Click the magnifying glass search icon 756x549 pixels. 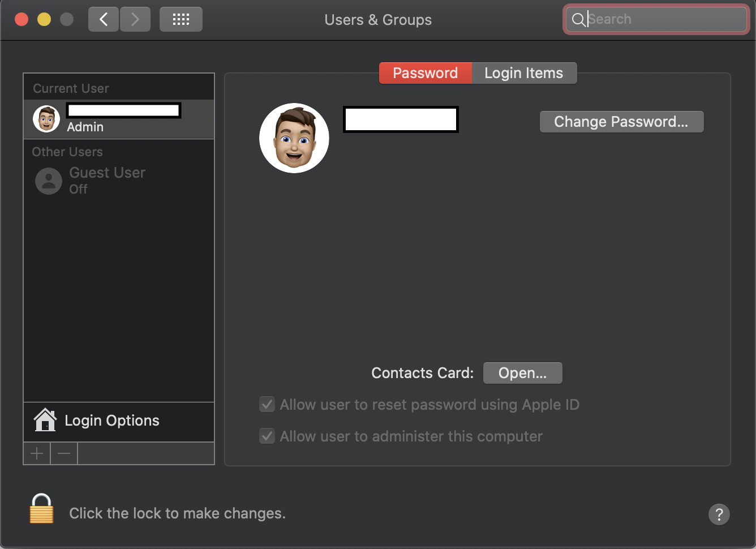coord(578,20)
